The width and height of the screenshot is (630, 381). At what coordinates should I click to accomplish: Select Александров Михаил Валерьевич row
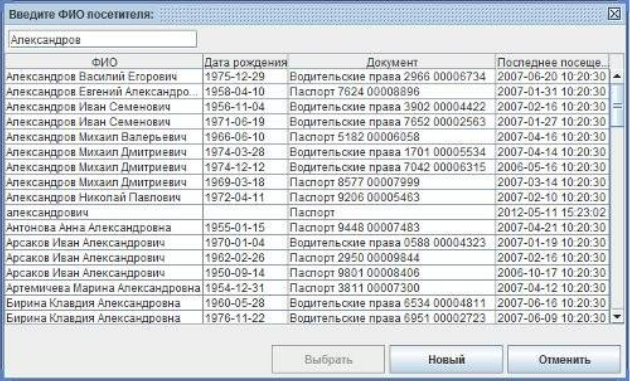pyautogui.click(x=307, y=137)
